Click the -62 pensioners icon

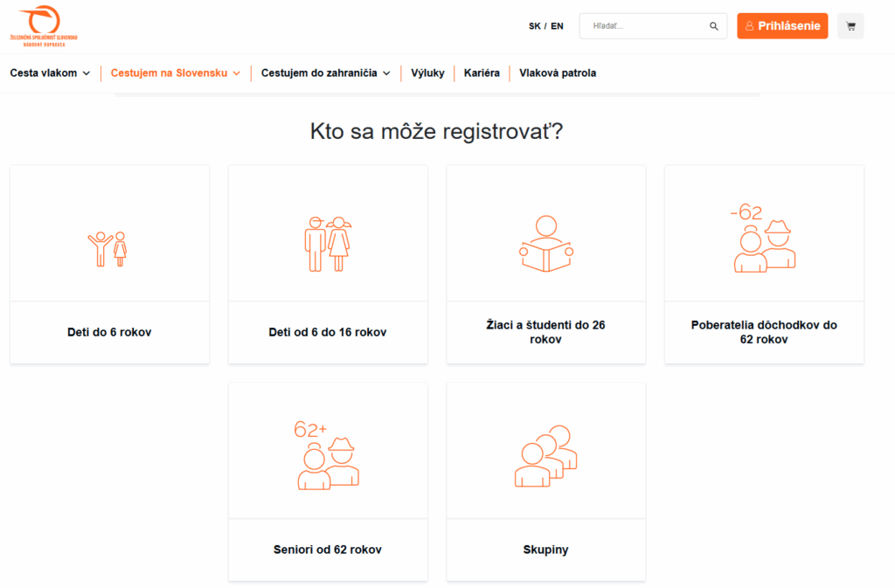coord(763,239)
